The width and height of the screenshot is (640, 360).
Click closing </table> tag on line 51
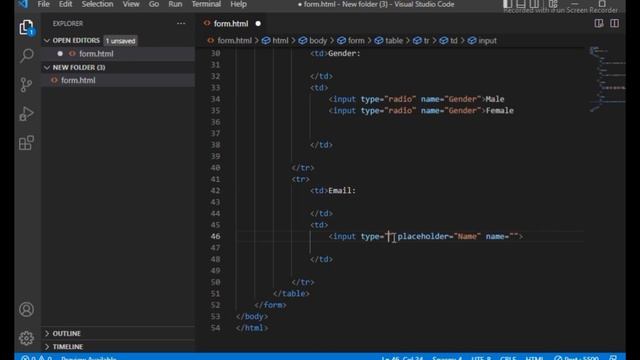coord(291,293)
